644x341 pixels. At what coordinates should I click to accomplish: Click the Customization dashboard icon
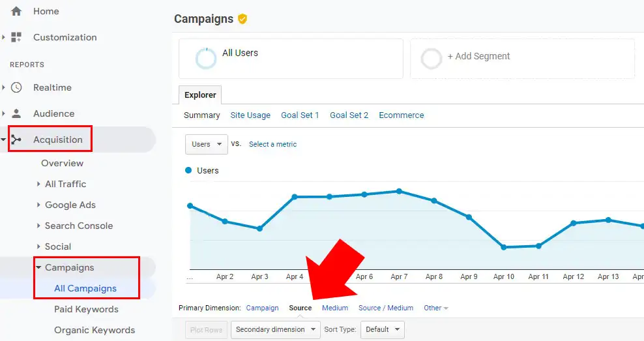pyautogui.click(x=16, y=37)
